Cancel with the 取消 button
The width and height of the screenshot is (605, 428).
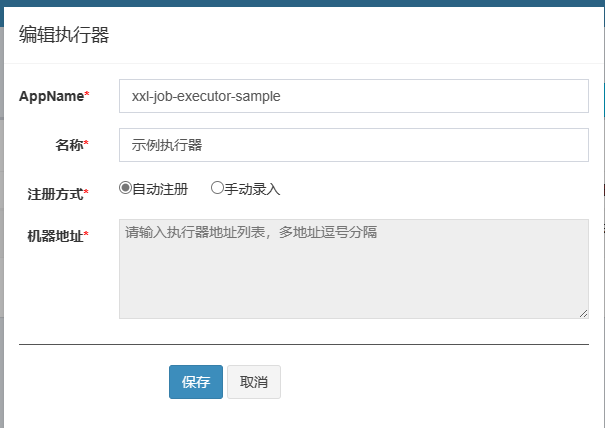click(x=254, y=382)
